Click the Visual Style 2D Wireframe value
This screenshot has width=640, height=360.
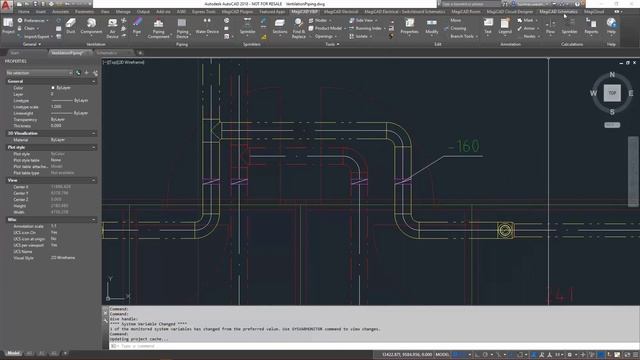point(63,258)
